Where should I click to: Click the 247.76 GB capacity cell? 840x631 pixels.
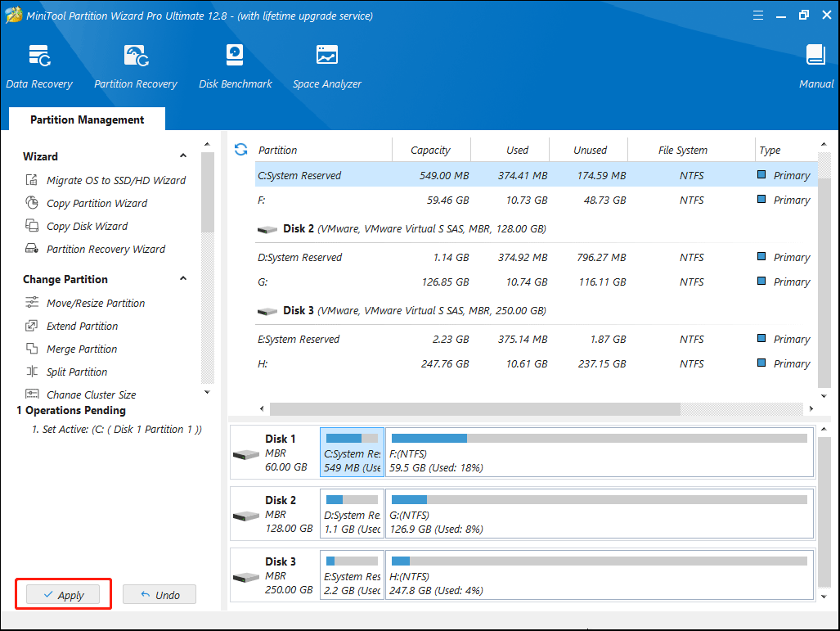[445, 364]
